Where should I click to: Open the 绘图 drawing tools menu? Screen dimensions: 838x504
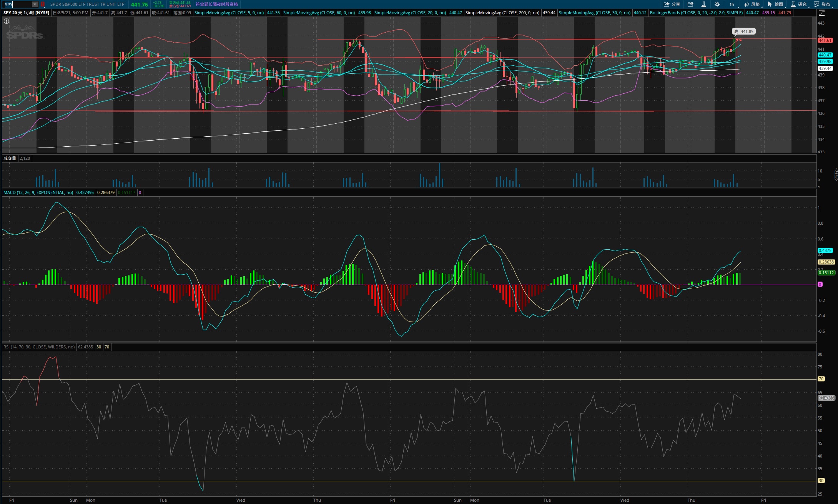coord(775,4)
